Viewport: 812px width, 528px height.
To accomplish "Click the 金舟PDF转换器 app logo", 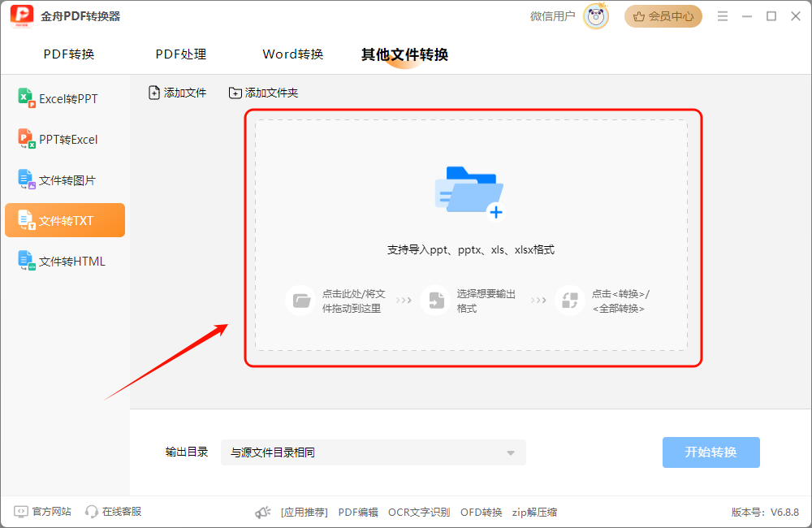I will [x=22, y=16].
